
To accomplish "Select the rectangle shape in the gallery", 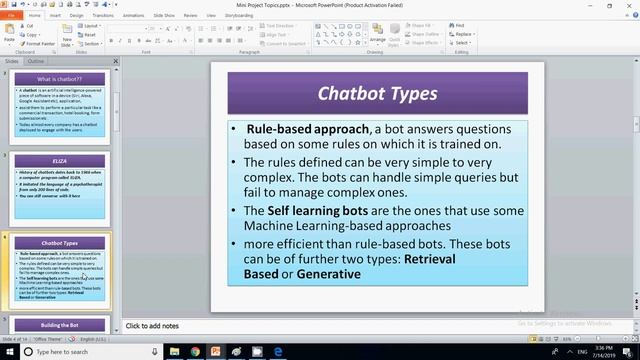I will (x=342, y=27).
